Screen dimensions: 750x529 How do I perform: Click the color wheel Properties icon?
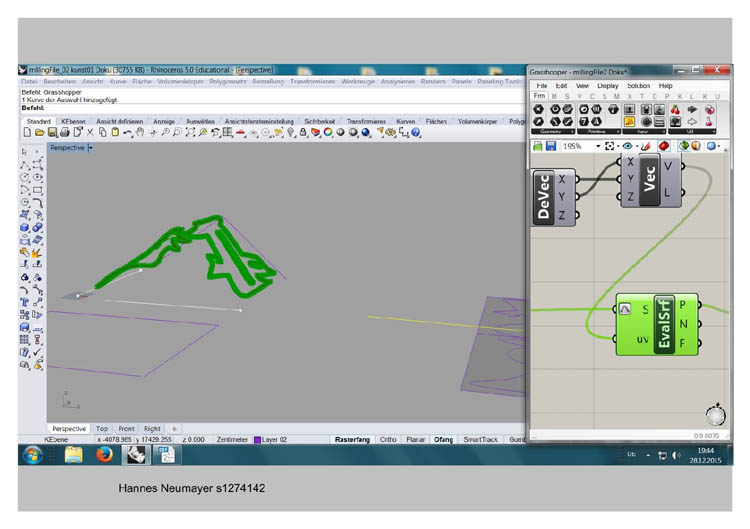(328, 132)
